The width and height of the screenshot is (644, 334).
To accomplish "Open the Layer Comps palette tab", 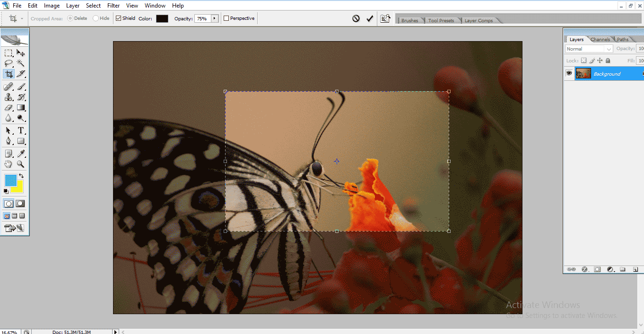I will point(479,20).
